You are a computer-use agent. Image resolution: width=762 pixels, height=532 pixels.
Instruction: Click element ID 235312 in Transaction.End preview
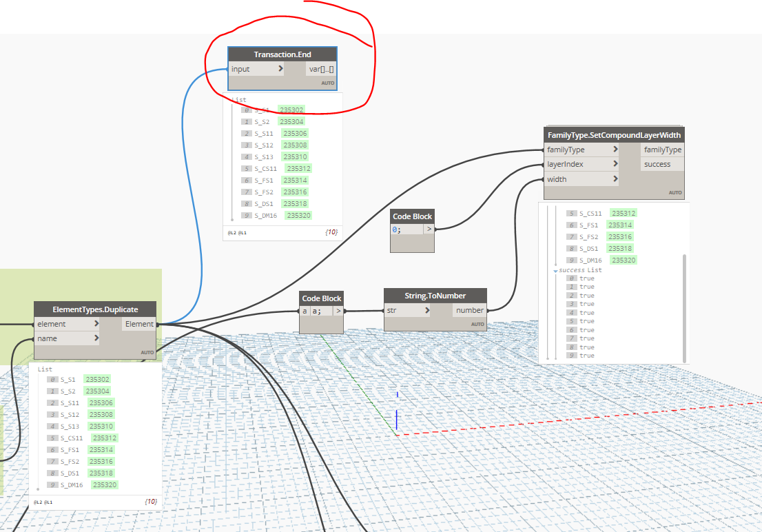[298, 168]
